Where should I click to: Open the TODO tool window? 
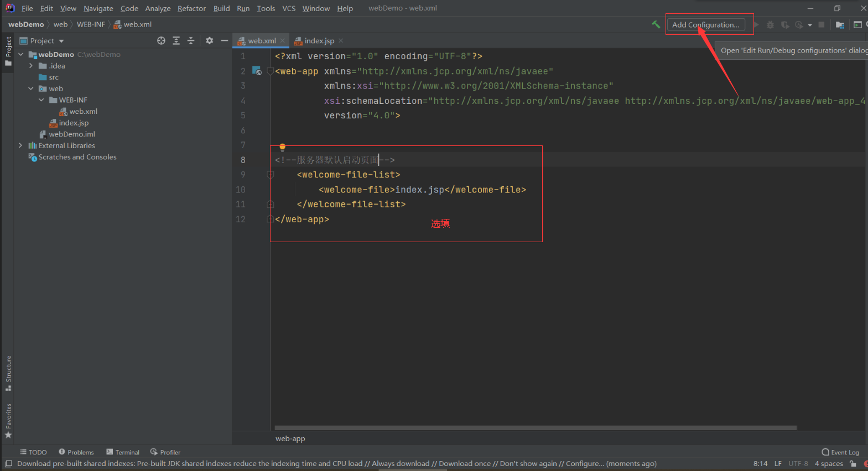point(33,452)
